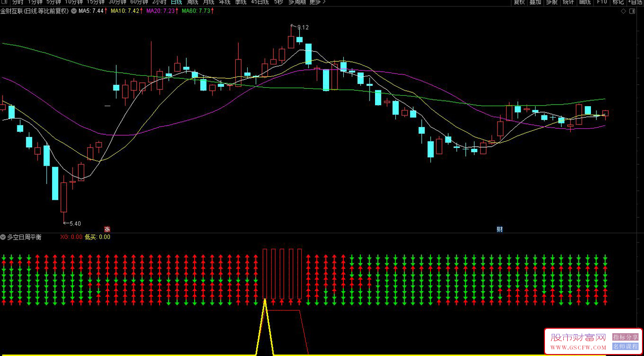This screenshot has width=644, height=356.
Task: Click the MA10: 7.42 label
Action: click(126, 11)
